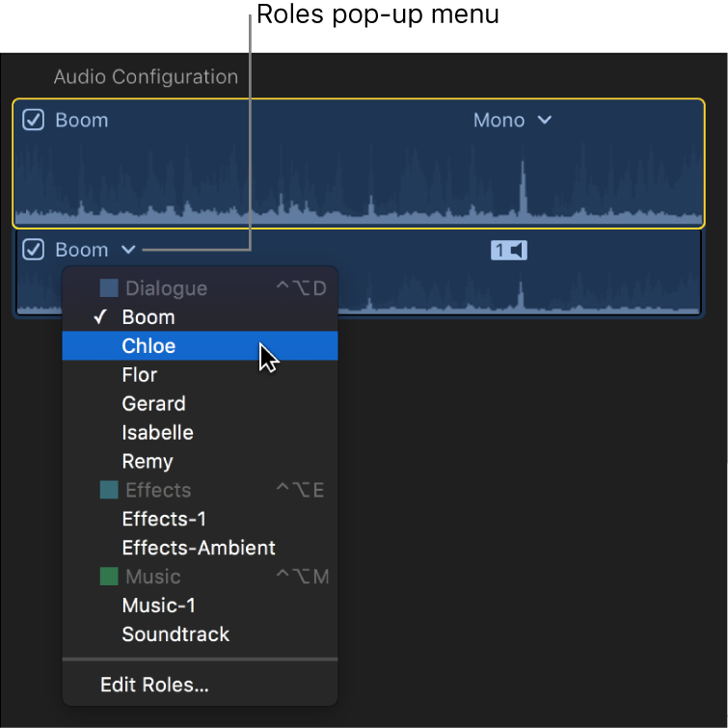
Task: Select the Music-1 subrole
Action: [158, 606]
